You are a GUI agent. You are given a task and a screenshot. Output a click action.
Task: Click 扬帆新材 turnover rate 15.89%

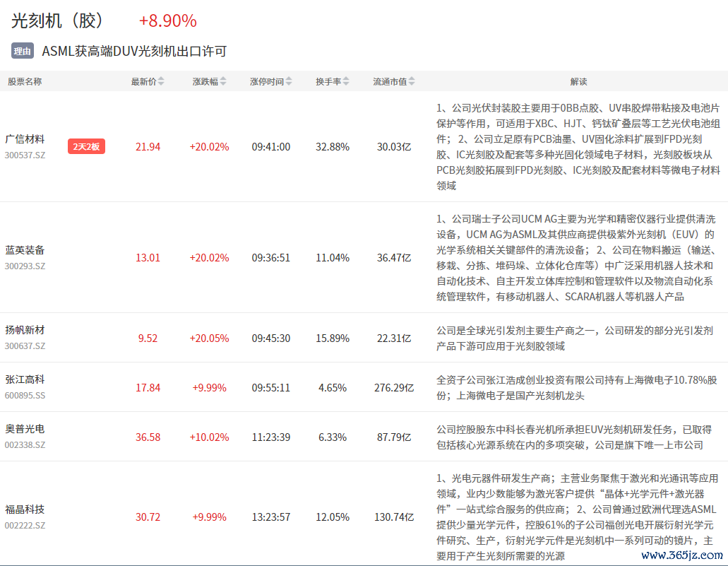click(x=333, y=338)
